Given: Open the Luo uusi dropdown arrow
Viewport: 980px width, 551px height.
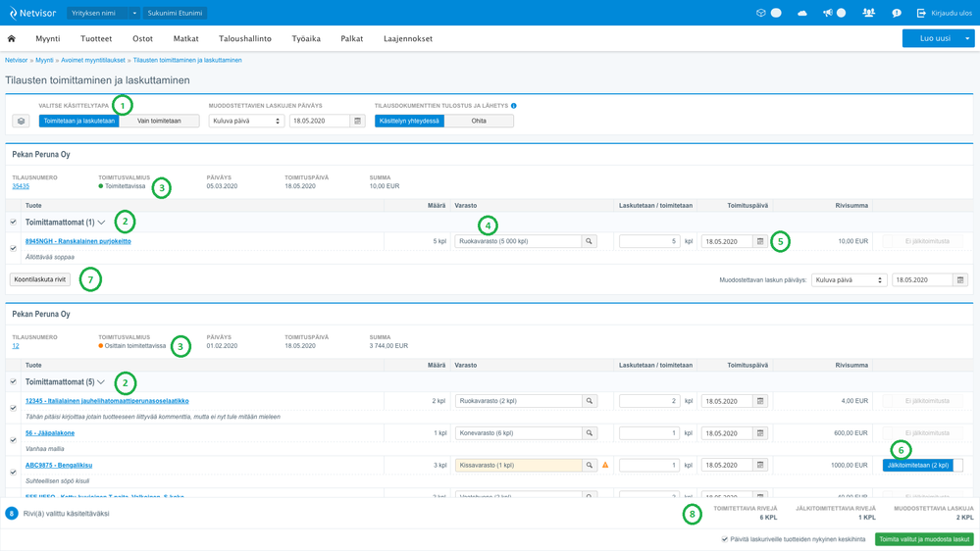Looking at the screenshot, I should [967, 38].
